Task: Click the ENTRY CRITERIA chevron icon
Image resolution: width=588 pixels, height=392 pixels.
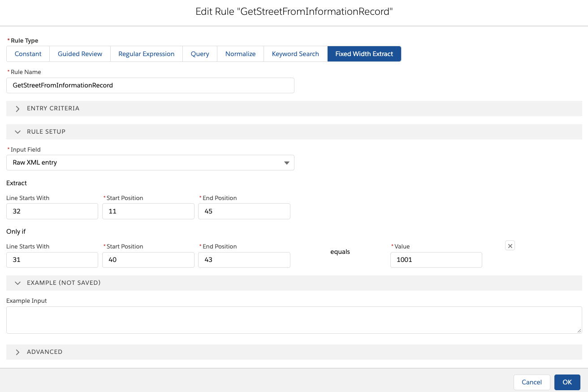Action: tap(17, 108)
